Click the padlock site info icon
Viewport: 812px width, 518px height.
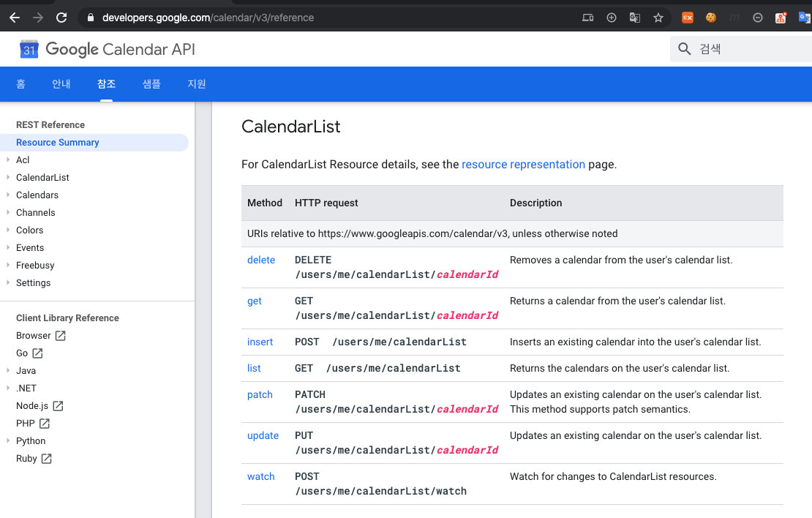click(91, 18)
